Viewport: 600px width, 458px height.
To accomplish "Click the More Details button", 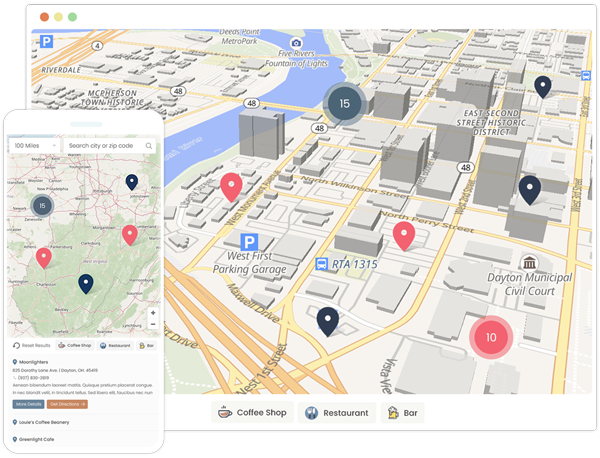I will (29, 404).
